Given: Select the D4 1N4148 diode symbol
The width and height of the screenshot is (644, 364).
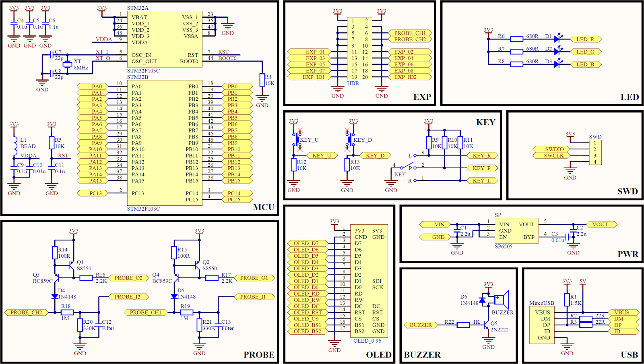Looking at the screenshot, I should click(55, 296).
